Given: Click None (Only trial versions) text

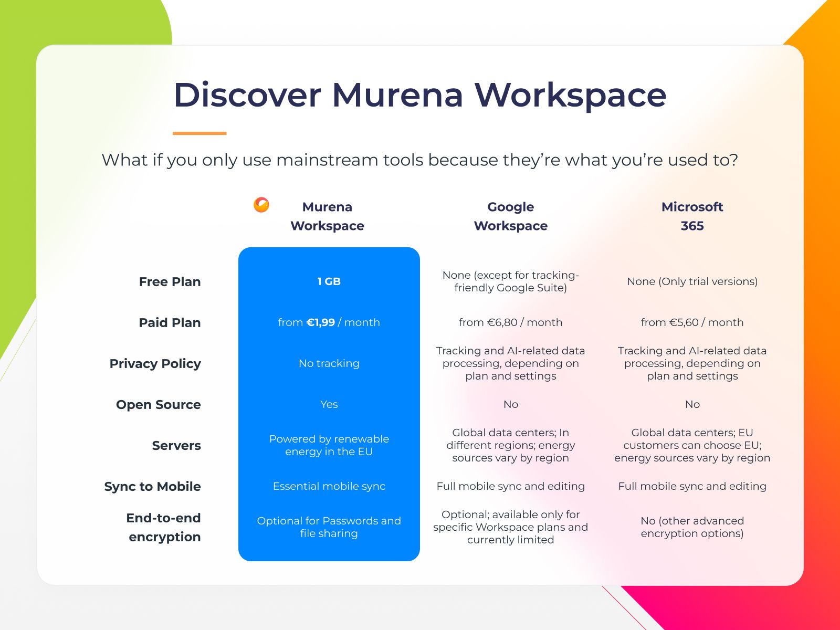Looking at the screenshot, I should pos(692,281).
